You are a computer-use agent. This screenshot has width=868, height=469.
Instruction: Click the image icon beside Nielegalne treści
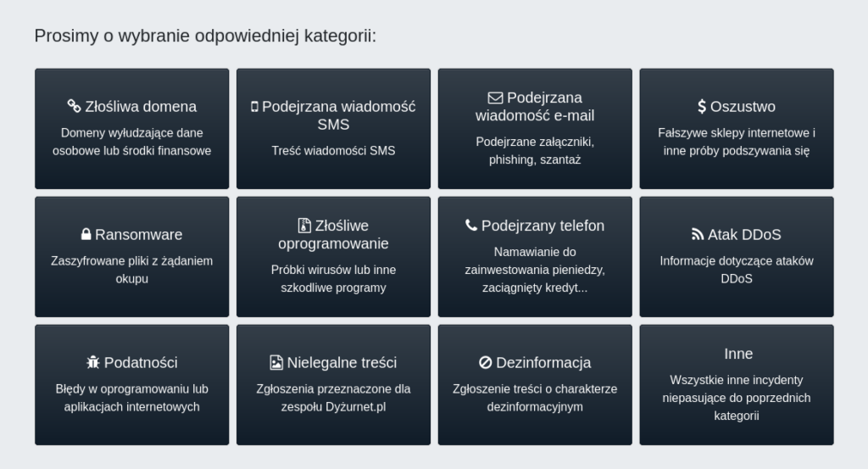point(276,362)
